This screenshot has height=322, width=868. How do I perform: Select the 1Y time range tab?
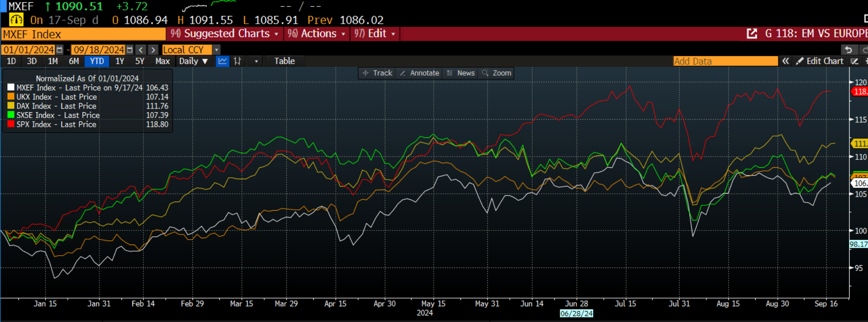120,61
